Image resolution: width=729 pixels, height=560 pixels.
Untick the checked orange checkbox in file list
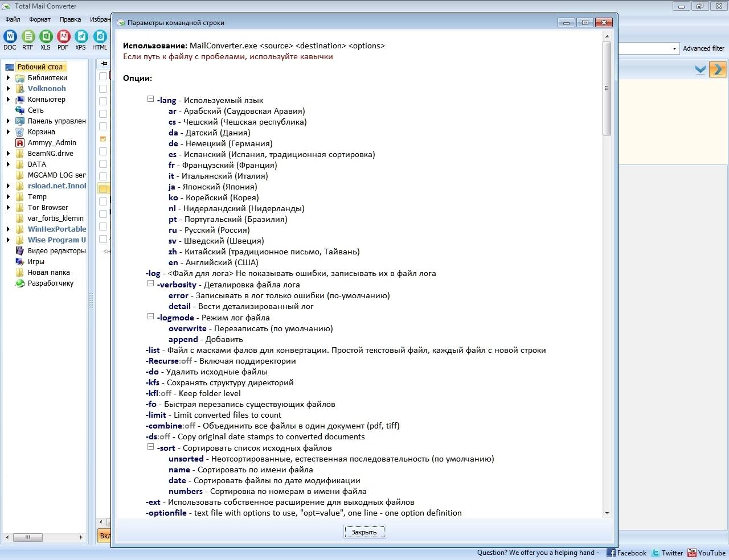click(103, 139)
